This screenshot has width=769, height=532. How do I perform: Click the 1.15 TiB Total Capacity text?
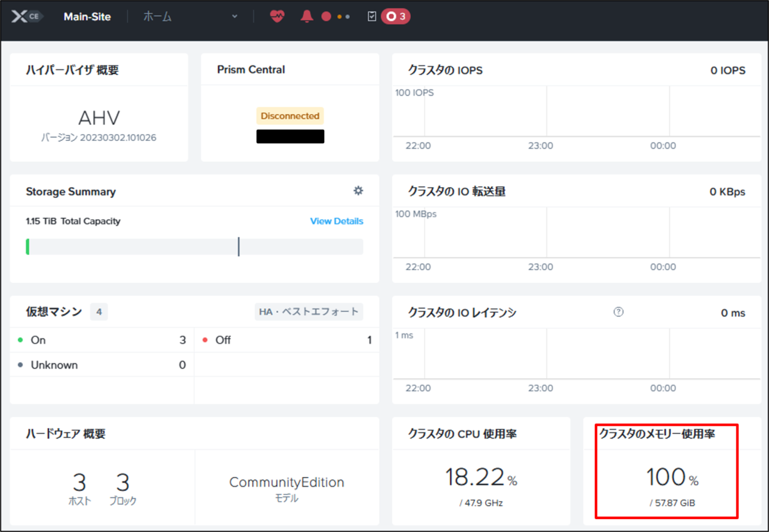(x=73, y=221)
